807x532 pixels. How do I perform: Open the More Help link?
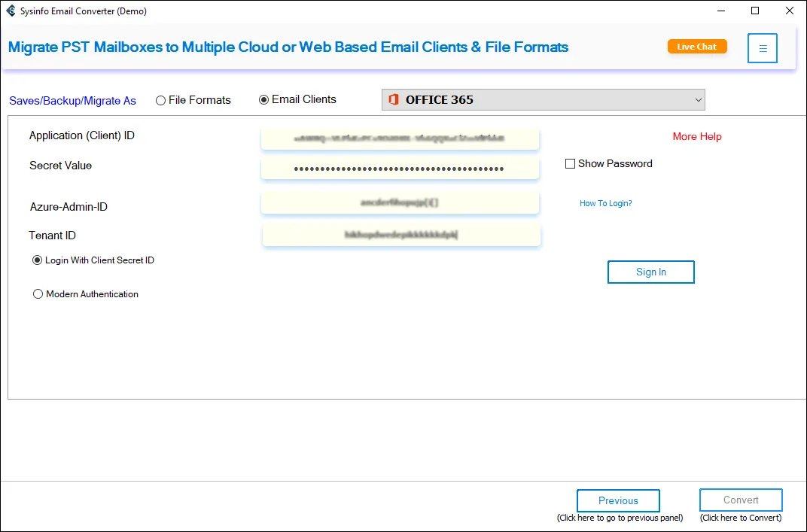697,136
